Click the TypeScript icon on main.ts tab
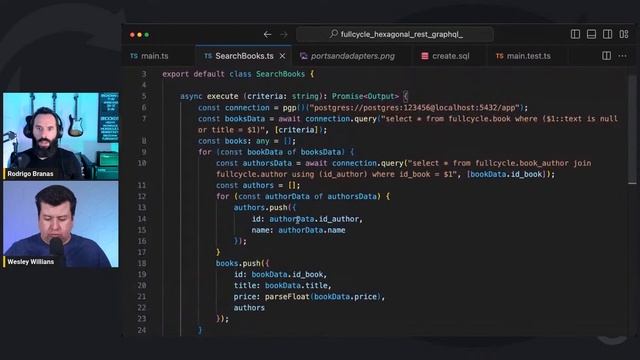 134,56
